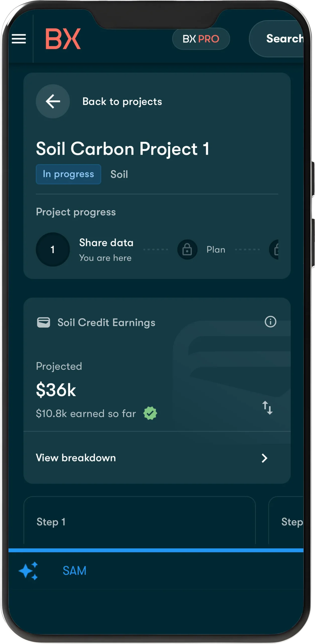
Task: Select the Soil tag
Action: point(119,174)
